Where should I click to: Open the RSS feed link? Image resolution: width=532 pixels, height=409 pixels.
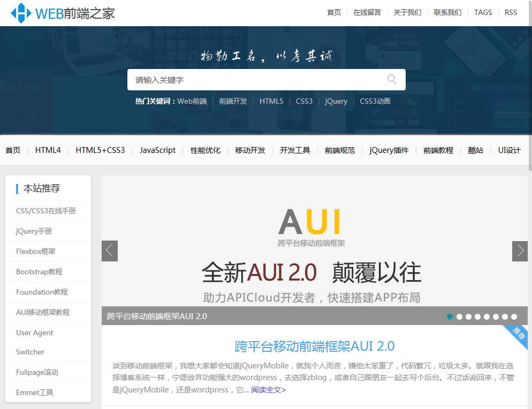click(511, 12)
